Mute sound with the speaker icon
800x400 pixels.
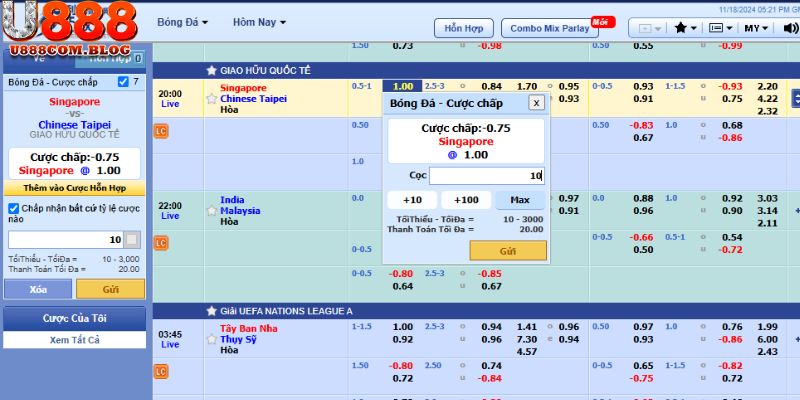pos(791,28)
